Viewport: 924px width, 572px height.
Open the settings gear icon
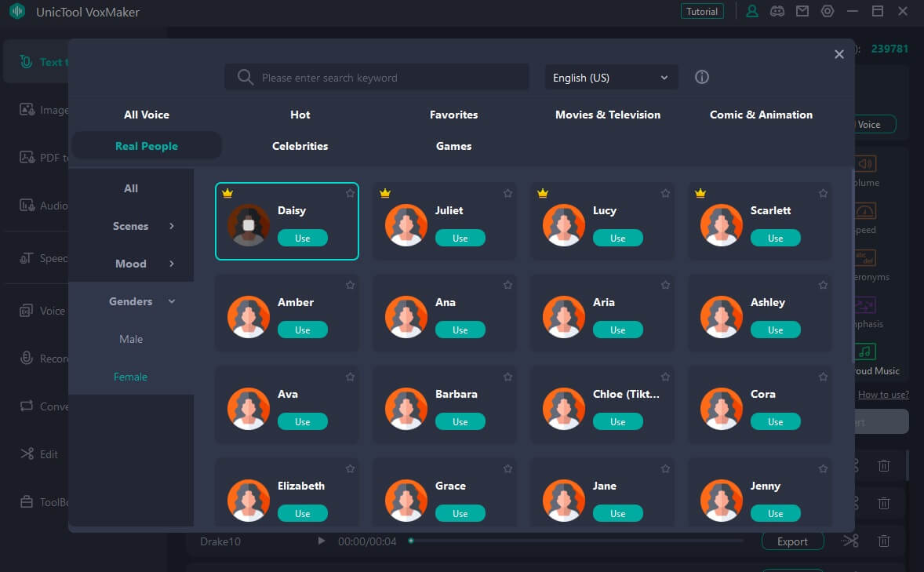point(828,11)
